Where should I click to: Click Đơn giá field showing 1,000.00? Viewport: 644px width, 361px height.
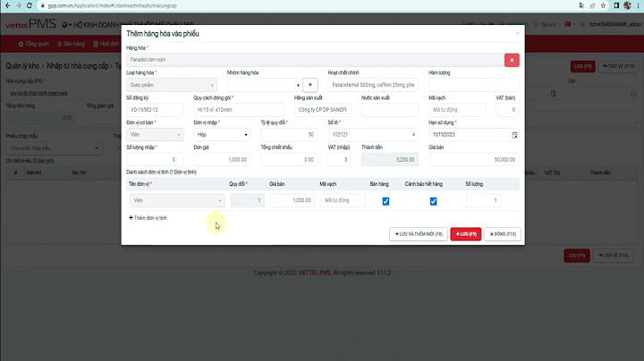click(x=222, y=160)
